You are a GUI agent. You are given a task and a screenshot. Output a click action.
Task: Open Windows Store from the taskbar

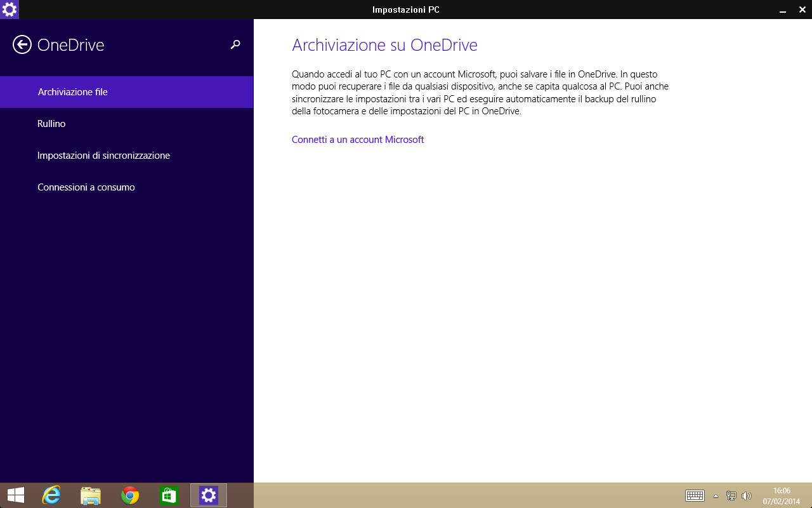tap(169, 495)
